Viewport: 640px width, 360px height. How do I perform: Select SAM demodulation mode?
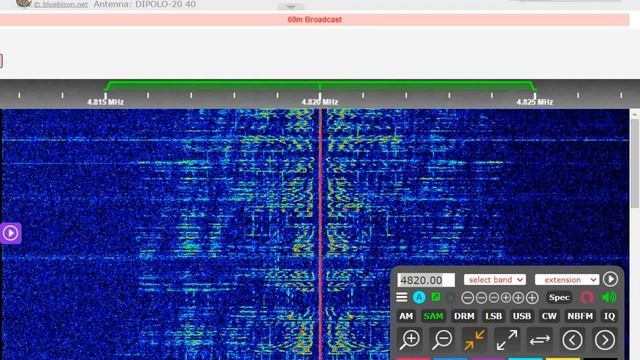click(433, 316)
